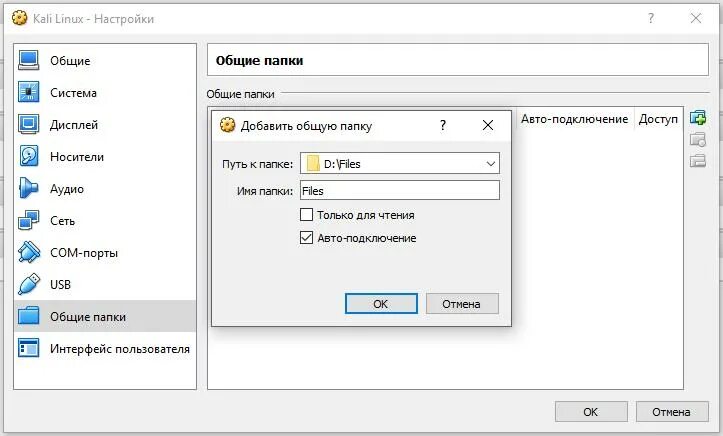Click the yellow folder icon in path field
This screenshot has height=436, width=723.
click(x=313, y=164)
